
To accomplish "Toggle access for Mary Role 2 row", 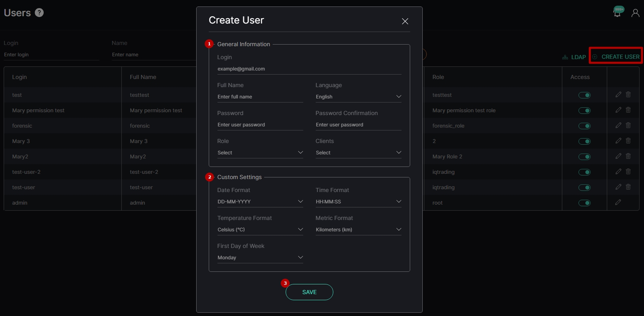I will [x=585, y=157].
